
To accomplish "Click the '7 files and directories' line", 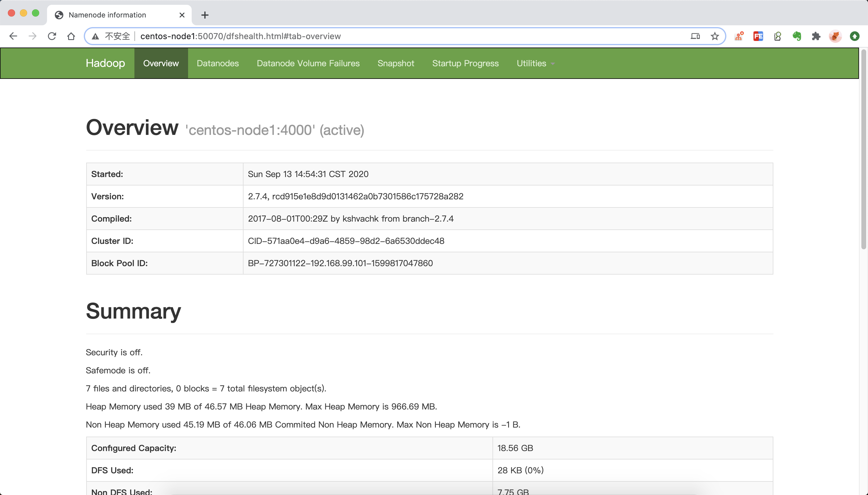I will 206,388.
